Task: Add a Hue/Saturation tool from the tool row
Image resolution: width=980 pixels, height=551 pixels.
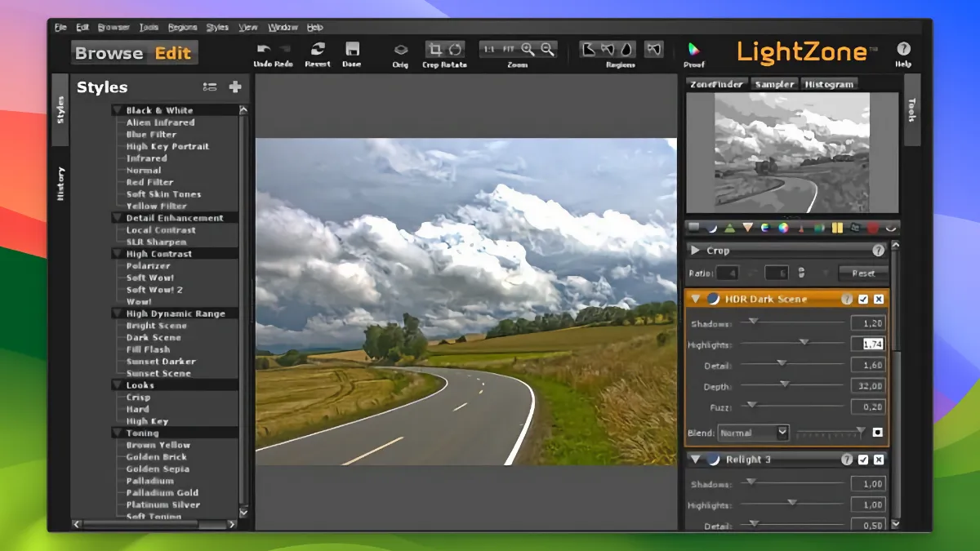Action: (782, 228)
